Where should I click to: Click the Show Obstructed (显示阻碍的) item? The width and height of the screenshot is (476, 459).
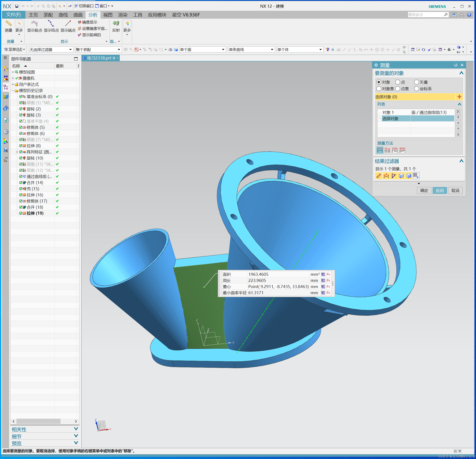click(89, 35)
